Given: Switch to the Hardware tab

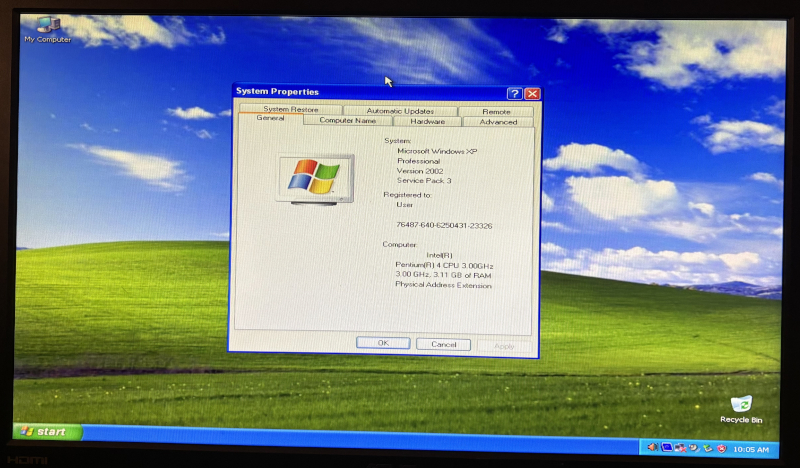Looking at the screenshot, I should [x=427, y=122].
